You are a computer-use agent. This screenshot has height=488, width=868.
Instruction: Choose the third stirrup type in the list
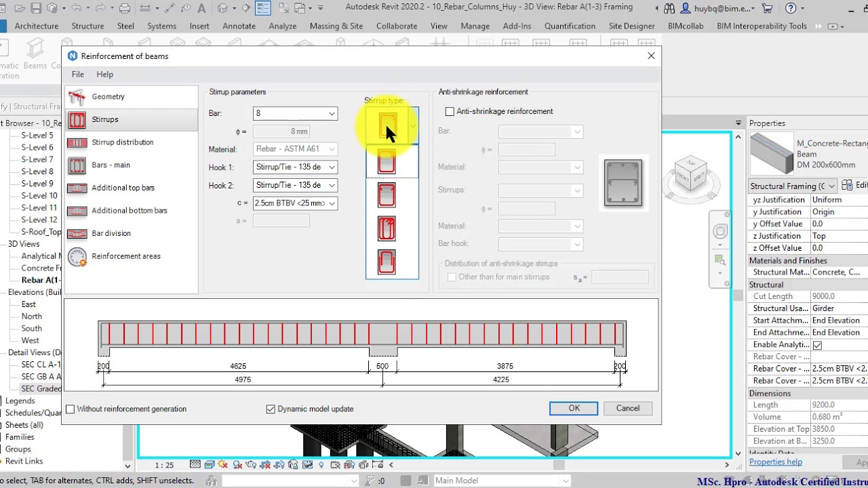point(387,195)
